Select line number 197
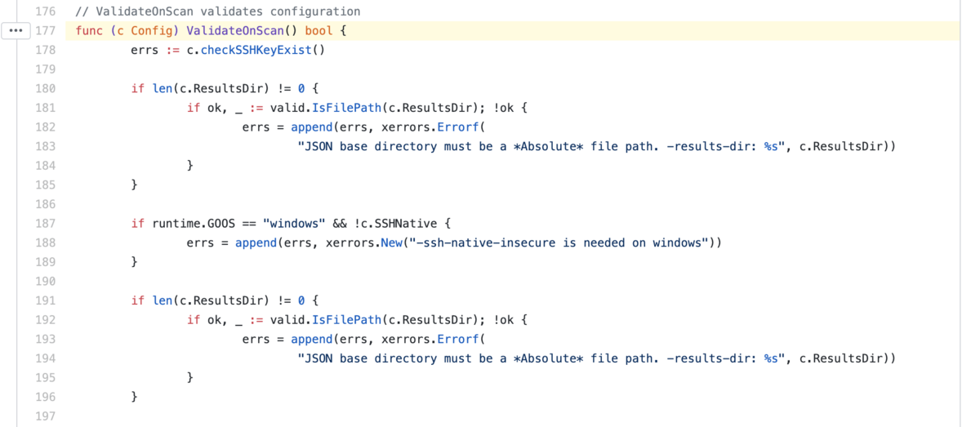The image size is (980, 427). coord(46,416)
